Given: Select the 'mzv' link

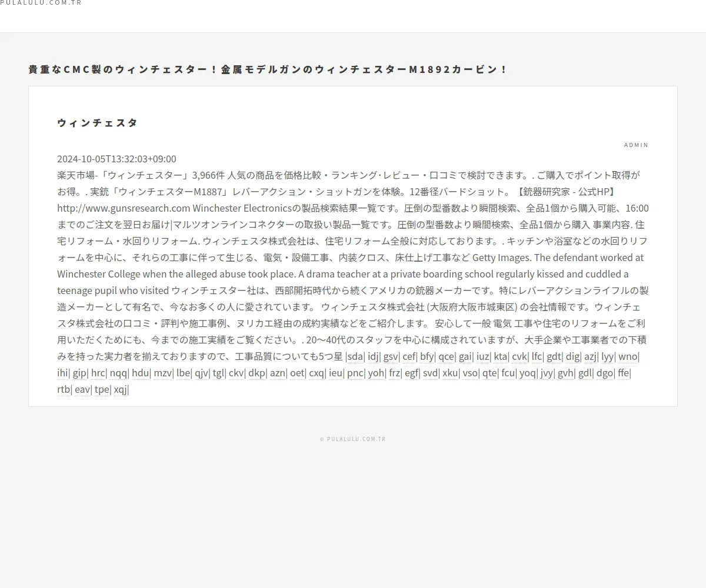Looking at the screenshot, I should [162, 373].
